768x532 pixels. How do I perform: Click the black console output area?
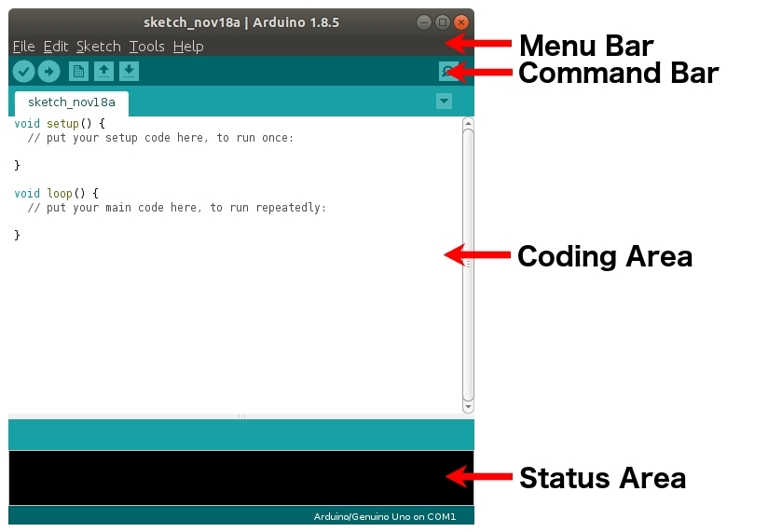click(241, 478)
